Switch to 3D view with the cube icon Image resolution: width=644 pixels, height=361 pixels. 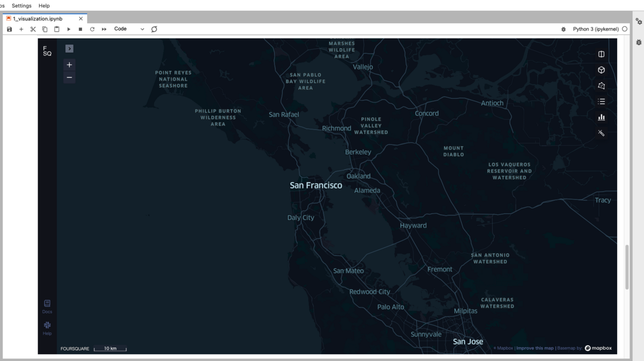(x=601, y=69)
